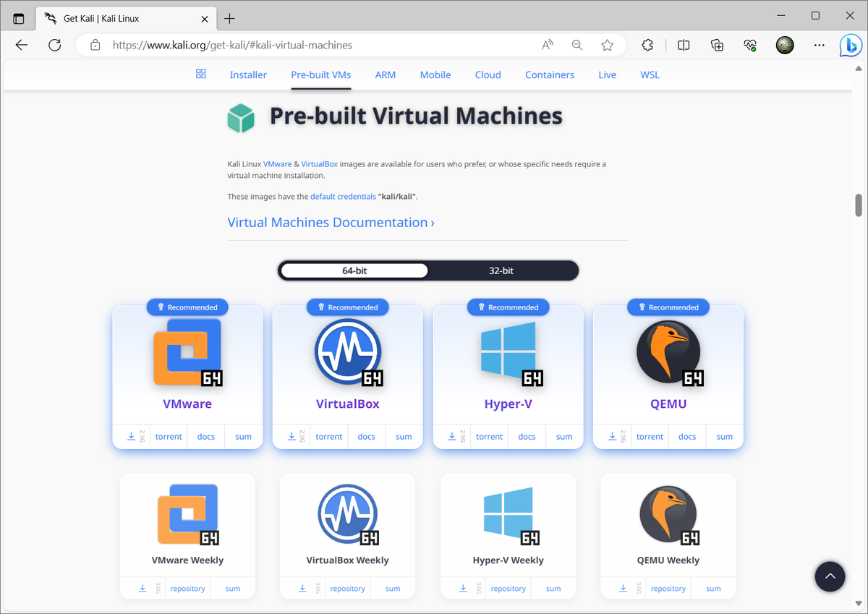This screenshot has height=614, width=868.
Task: Click Hyper-V card torrent link
Action: [490, 436]
